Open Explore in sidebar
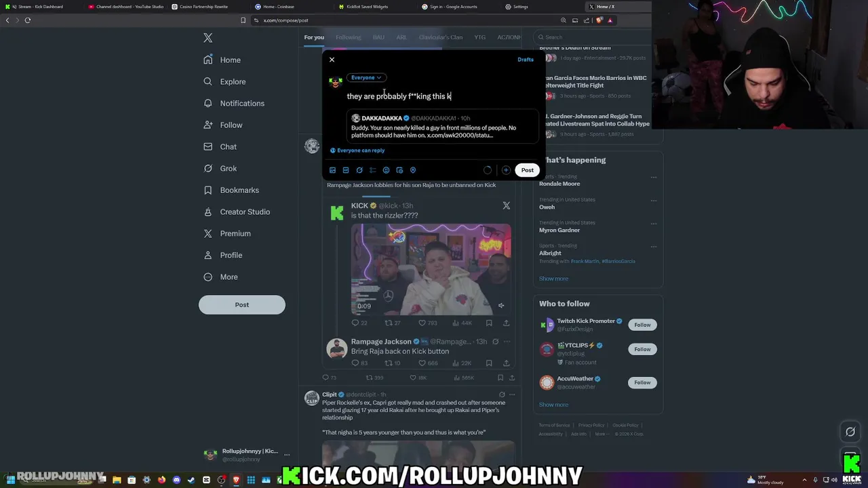 224,81
